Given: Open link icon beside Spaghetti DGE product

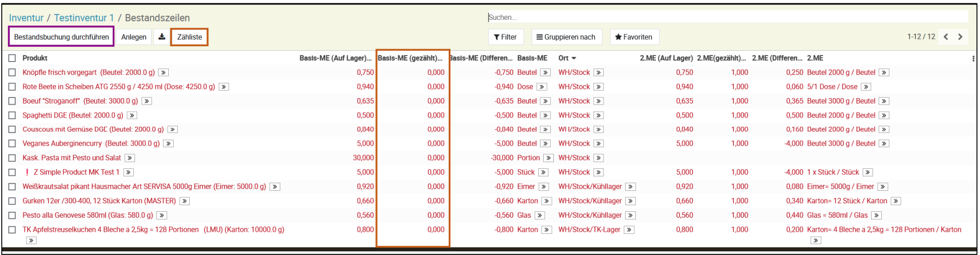Looking at the screenshot, I should tap(132, 115).
